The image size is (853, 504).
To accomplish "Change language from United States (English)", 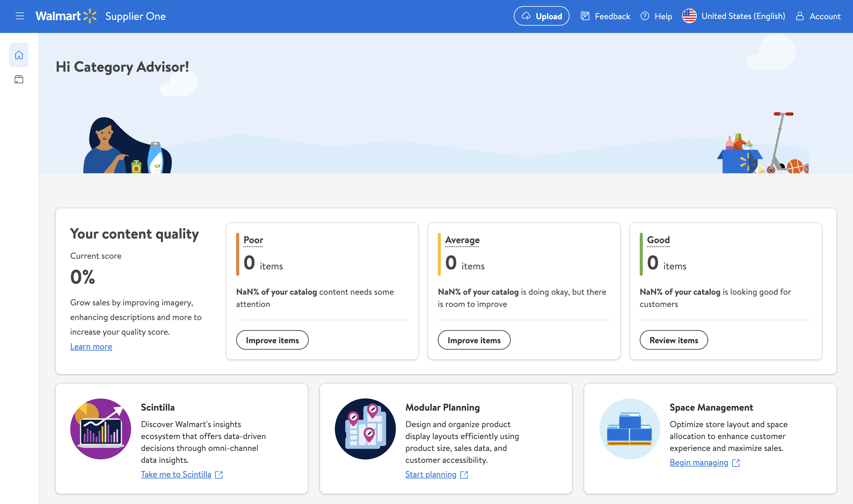I will (734, 16).
